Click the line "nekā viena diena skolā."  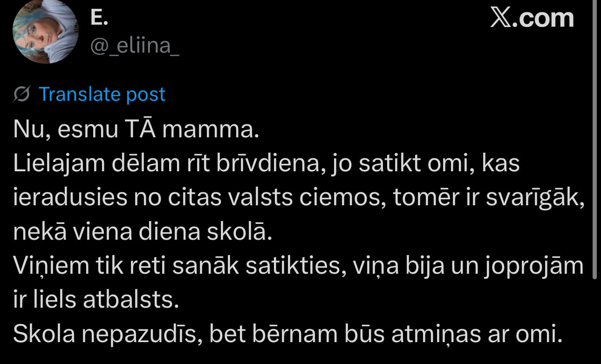coord(142,232)
